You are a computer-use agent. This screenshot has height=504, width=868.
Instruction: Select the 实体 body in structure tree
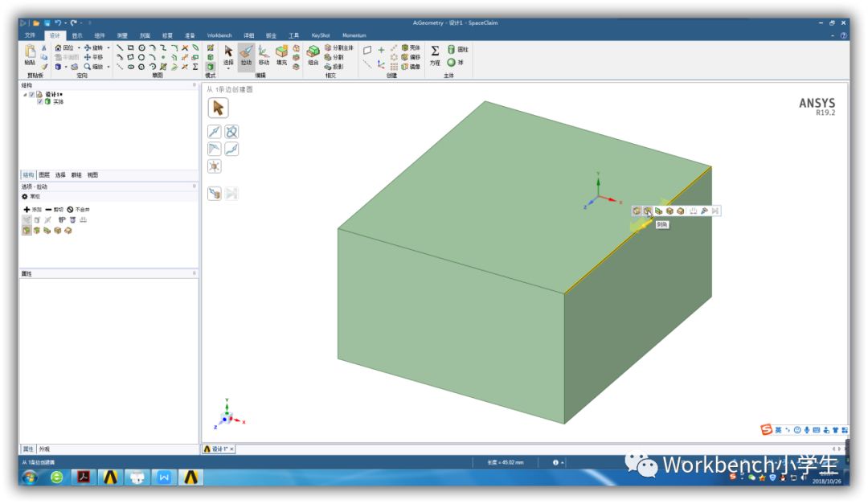click(58, 101)
